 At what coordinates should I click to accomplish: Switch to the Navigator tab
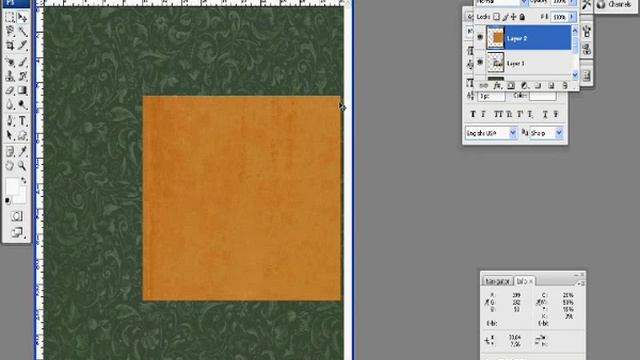click(x=498, y=281)
